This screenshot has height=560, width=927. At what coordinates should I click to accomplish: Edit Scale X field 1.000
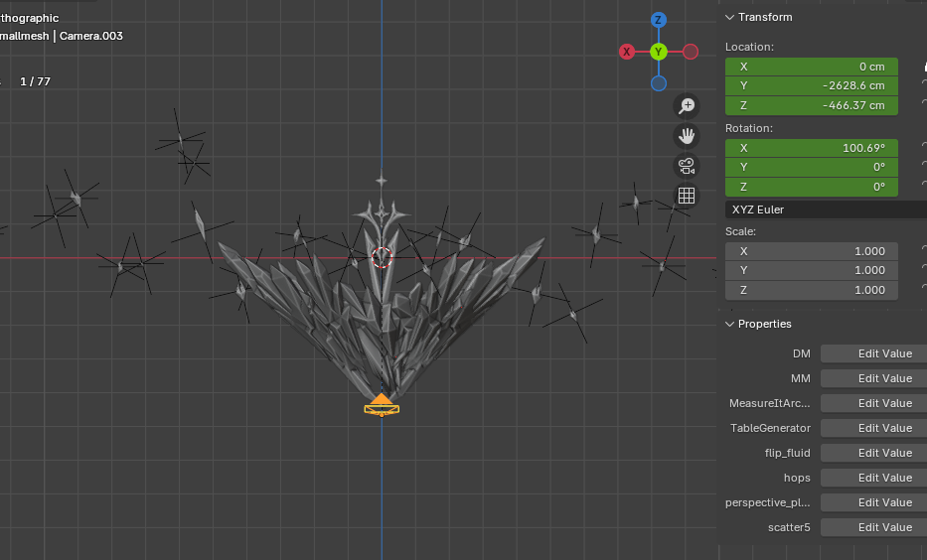812,251
